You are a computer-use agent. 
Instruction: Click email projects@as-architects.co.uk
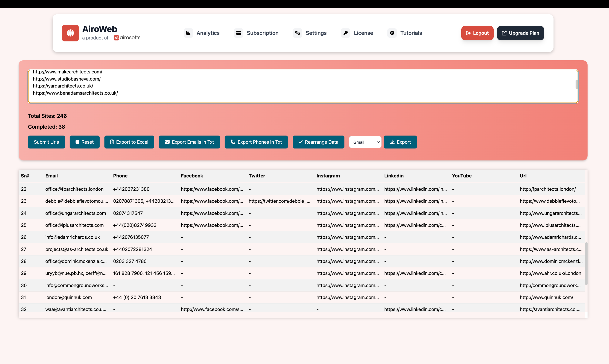coord(77,249)
